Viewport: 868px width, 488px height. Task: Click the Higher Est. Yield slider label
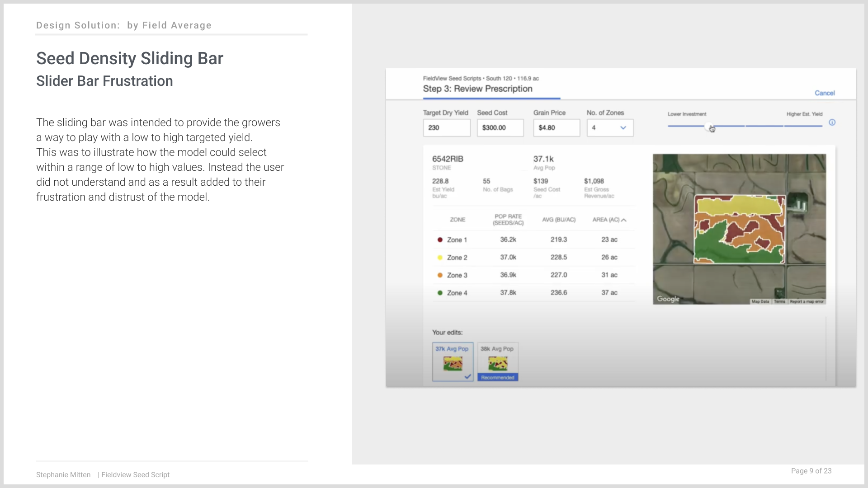coord(804,114)
